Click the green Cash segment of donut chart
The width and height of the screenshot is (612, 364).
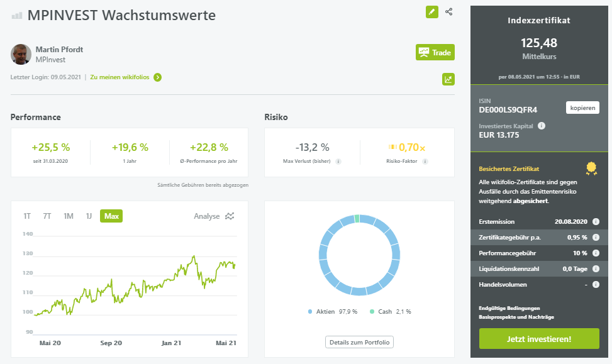(x=357, y=219)
